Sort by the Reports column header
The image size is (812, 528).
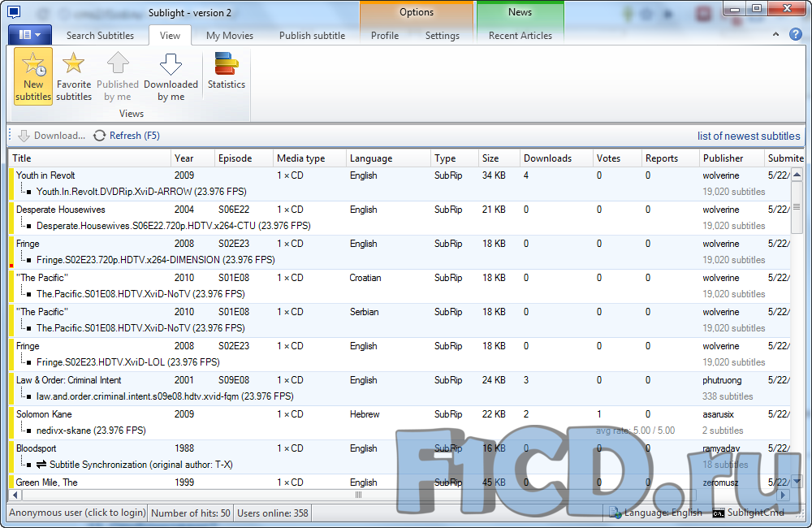click(x=671, y=158)
